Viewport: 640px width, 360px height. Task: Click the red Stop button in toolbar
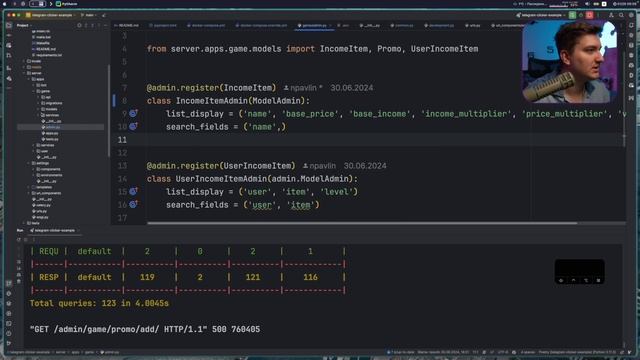tap(589, 15)
